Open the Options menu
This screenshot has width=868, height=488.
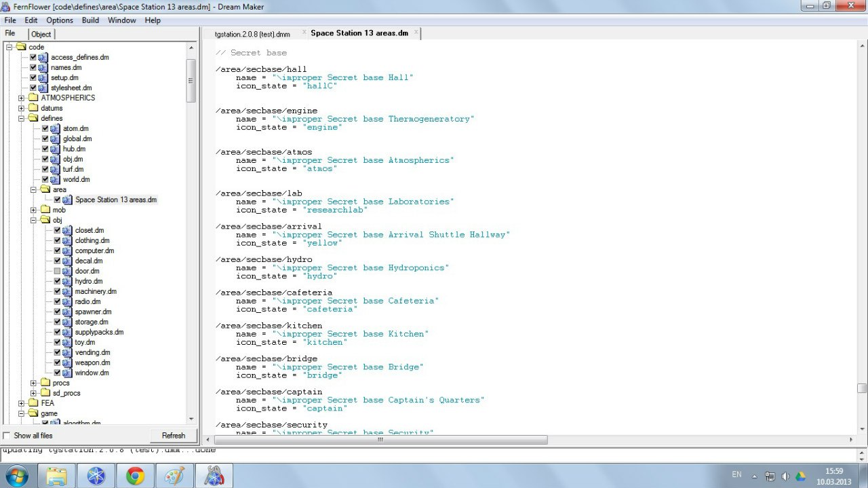60,20
